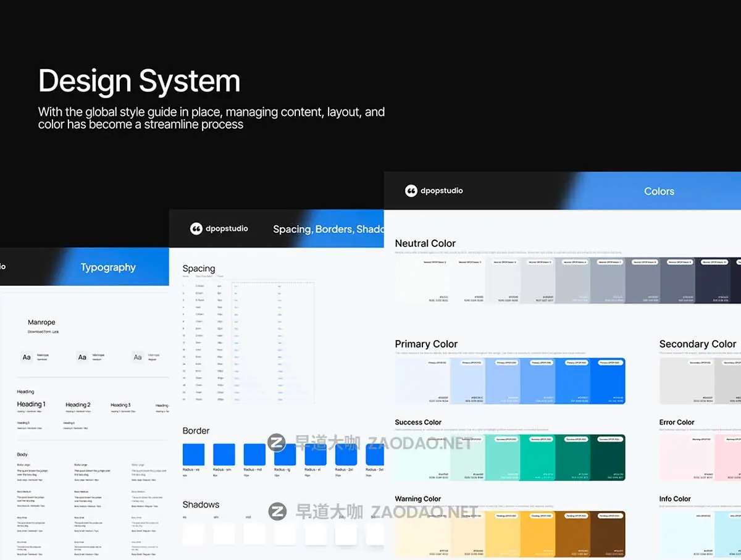The width and height of the screenshot is (741, 560).
Task: Open the Manrope download font link
Action: (56, 332)
